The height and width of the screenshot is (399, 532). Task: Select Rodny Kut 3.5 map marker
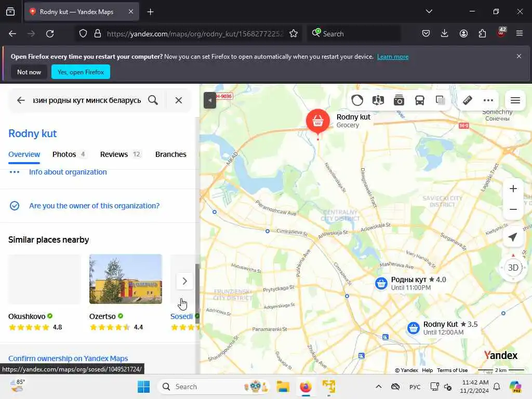click(413, 328)
